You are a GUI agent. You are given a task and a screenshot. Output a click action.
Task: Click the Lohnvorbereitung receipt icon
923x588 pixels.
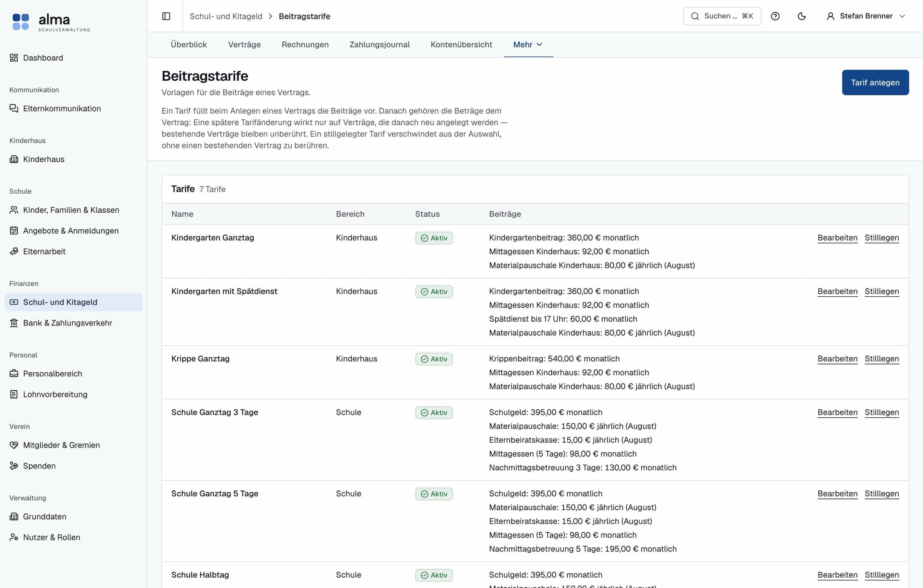[x=14, y=394]
